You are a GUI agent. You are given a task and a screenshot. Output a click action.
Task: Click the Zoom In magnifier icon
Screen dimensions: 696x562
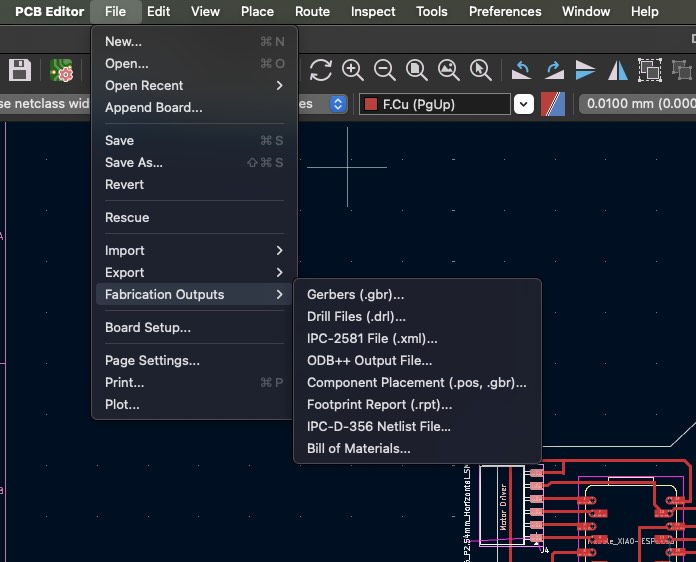coord(352,70)
